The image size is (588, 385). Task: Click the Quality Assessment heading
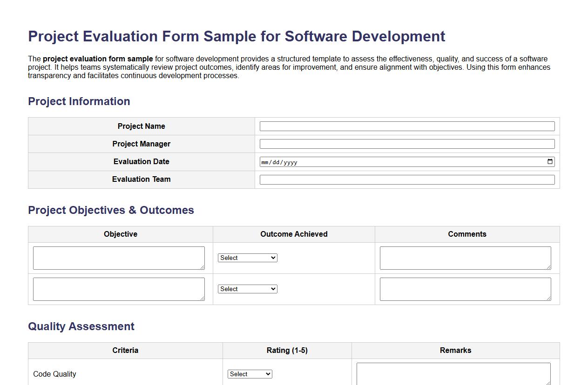81,326
